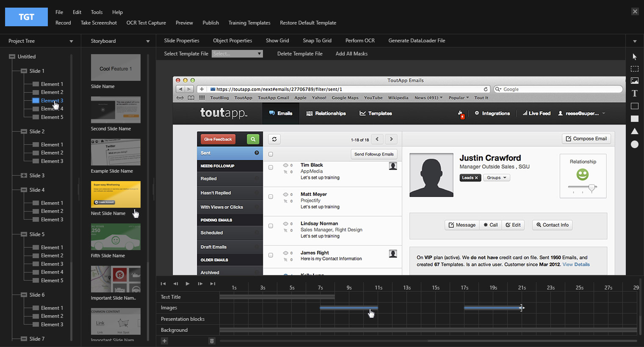The height and width of the screenshot is (347, 644).
Task: Select the arrow pointer tool
Action: 634,57
